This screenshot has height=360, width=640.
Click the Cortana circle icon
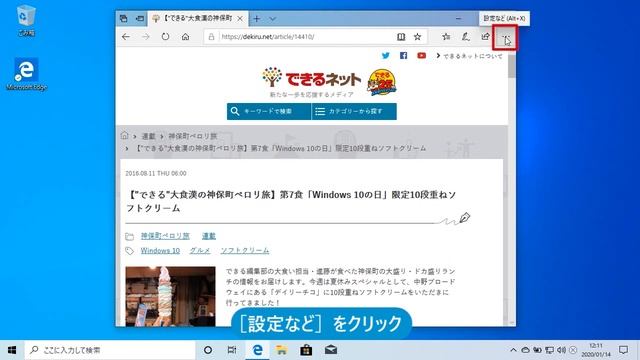tap(208, 350)
